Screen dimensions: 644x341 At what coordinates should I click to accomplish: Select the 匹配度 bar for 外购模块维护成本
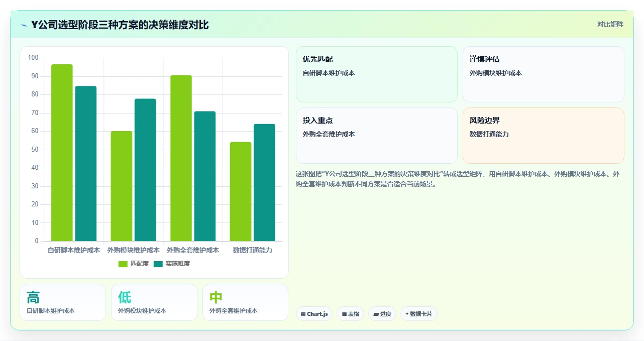click(x=122, y=186)
